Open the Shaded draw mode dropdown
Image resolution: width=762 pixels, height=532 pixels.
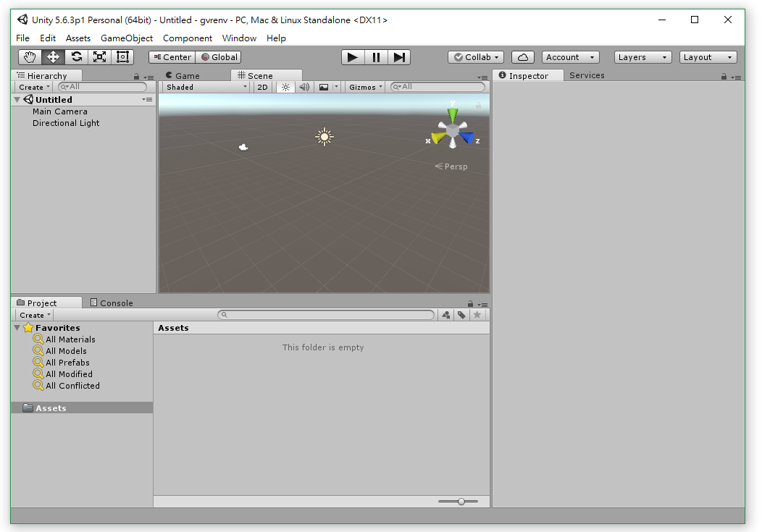[x=206, y=87]
